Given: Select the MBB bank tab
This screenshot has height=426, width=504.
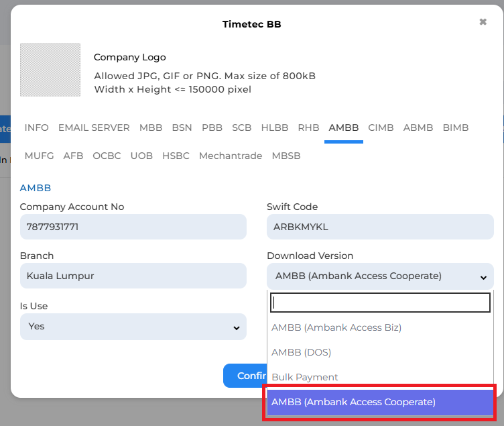Looking at the screenshot, I should (x=151, y=127).
